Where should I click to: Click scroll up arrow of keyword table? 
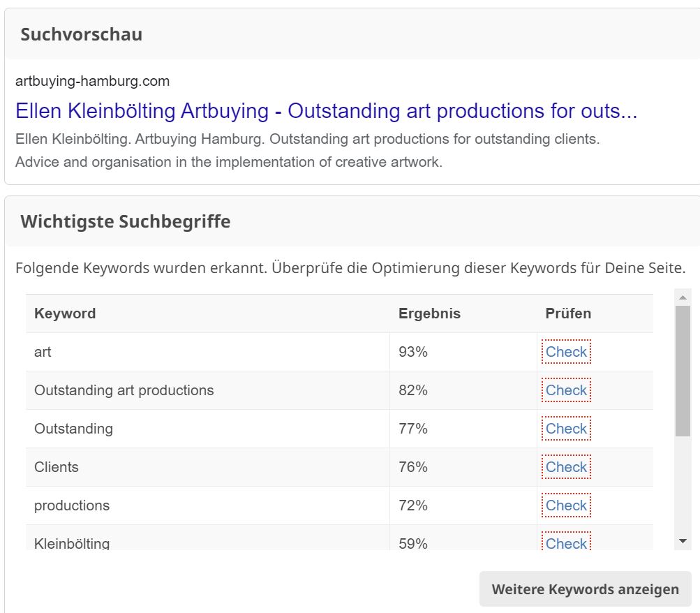tap(683, 297)
